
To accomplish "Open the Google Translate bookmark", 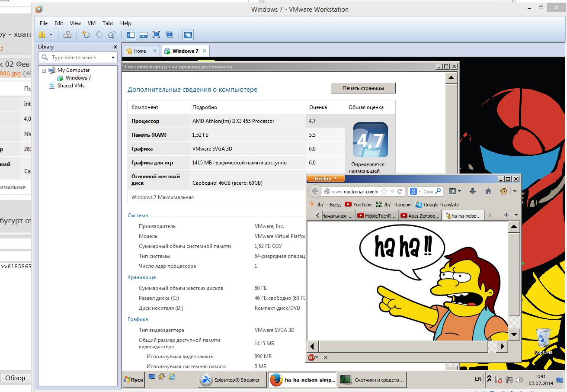I will point(437,205).
